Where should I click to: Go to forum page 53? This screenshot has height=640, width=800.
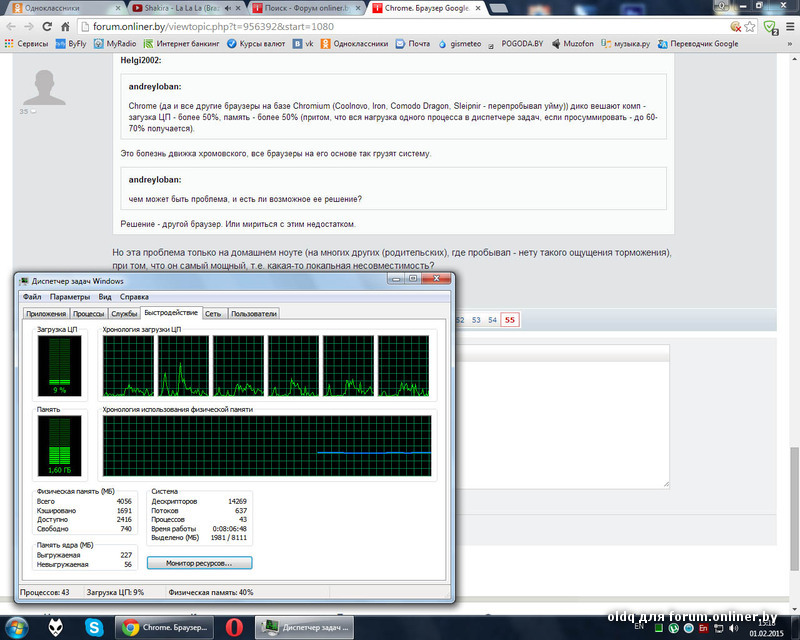[x=476, y=320]
